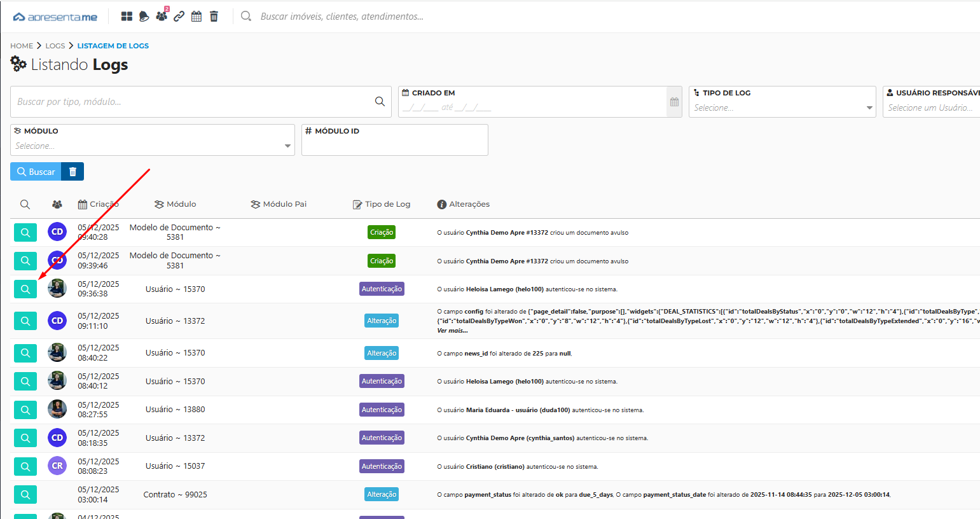This screenshot has width=980, height=519.
Task: Click the magnifier icon in log search field
Action: pos(380,102)
